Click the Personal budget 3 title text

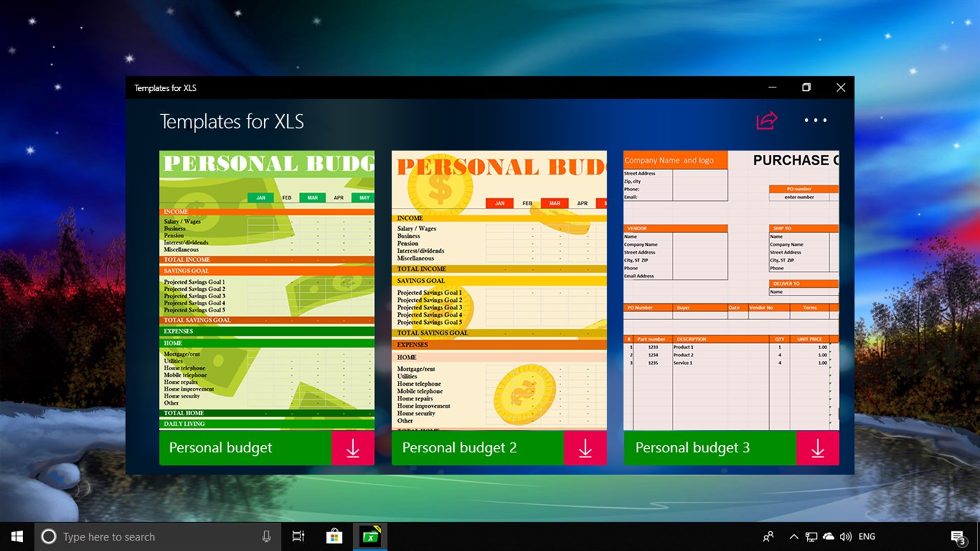[692, 447]
